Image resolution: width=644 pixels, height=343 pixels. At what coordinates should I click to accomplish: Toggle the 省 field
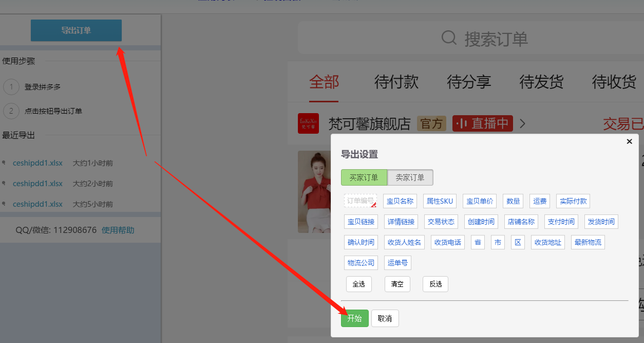point(478,242)
